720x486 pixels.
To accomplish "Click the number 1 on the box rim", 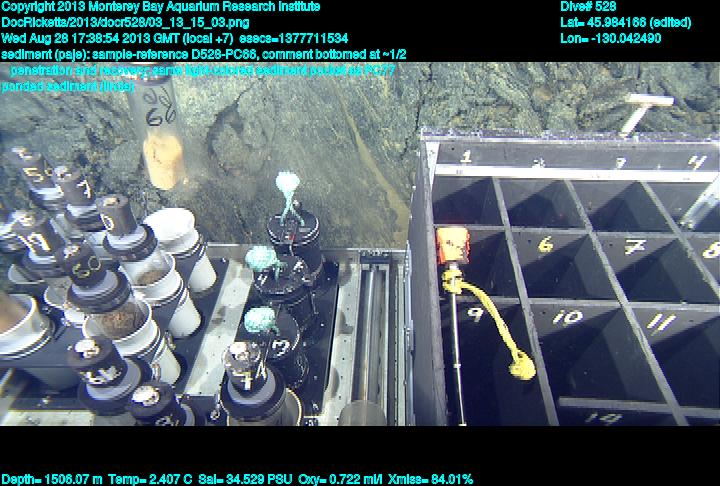I will tap(466, 157).
